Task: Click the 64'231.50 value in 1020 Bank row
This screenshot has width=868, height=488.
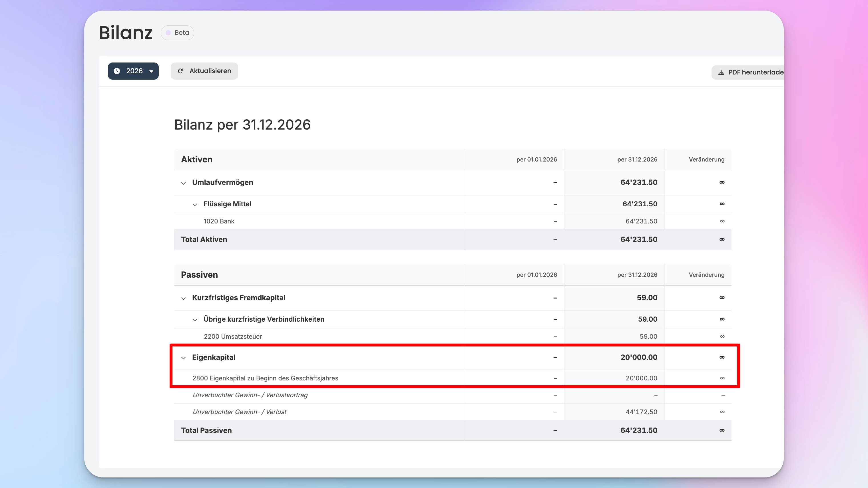Action: 641,221
